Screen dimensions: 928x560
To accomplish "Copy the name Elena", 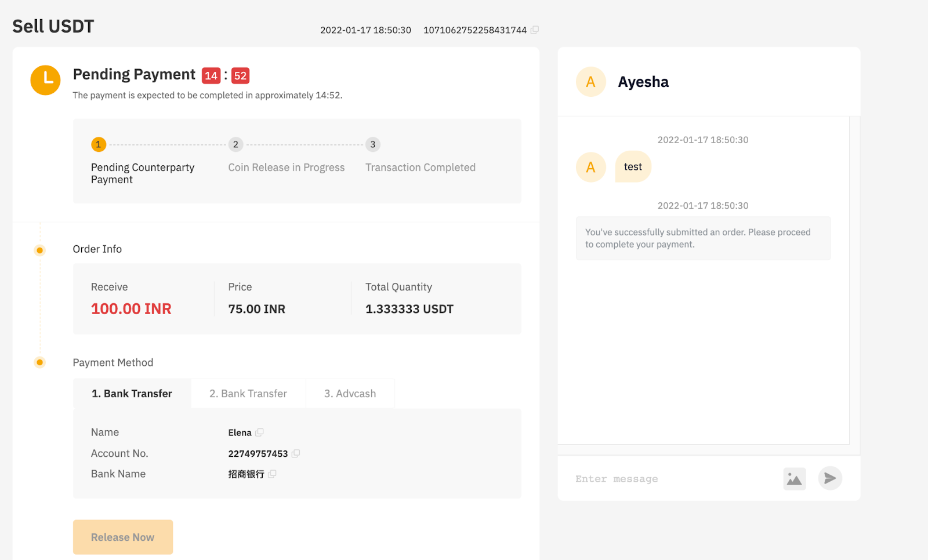I will 259,432.
